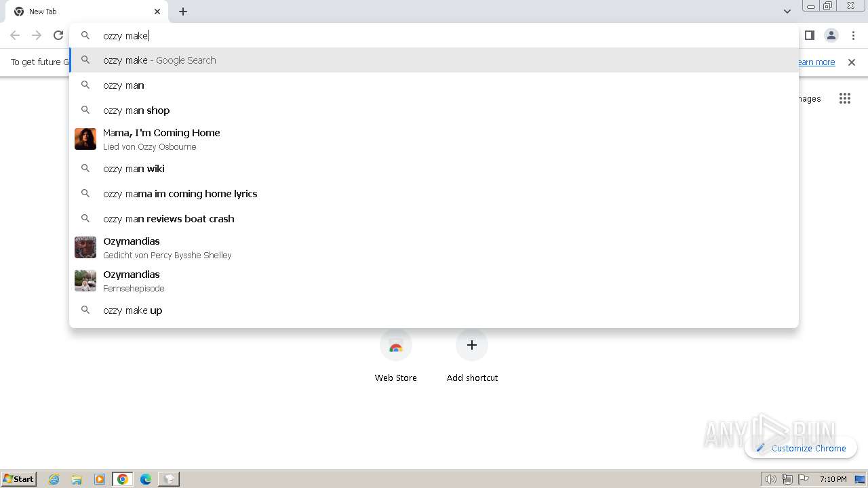The width and height of the screenshot is (868, 488).
Task: Follow the 'Learn more' link in the info bar
Action: tap(816, 62)
